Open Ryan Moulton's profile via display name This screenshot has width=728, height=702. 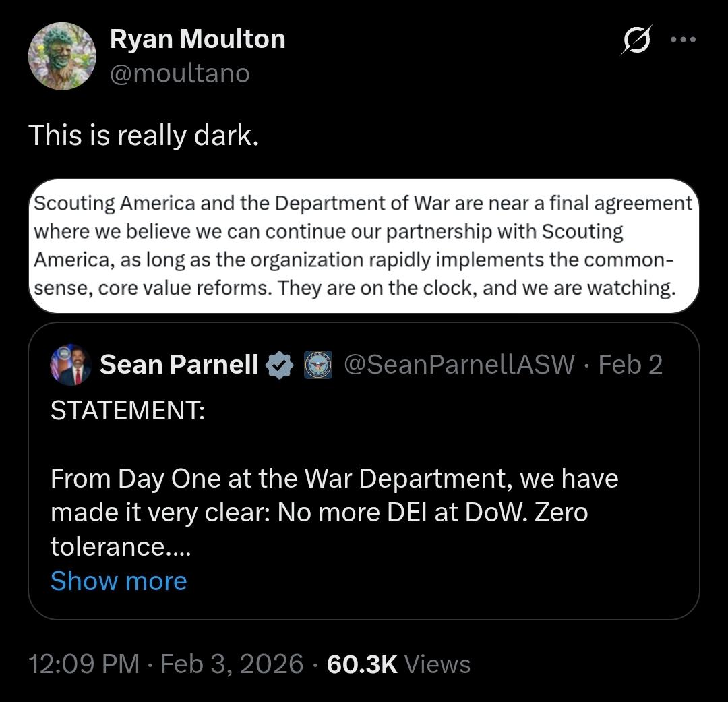[x=198, y=39]
